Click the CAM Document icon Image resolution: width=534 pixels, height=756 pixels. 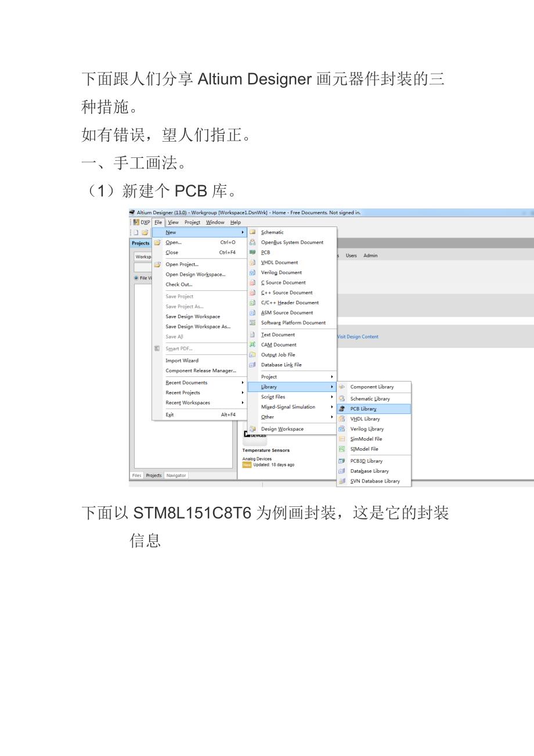tap(252, 345)
